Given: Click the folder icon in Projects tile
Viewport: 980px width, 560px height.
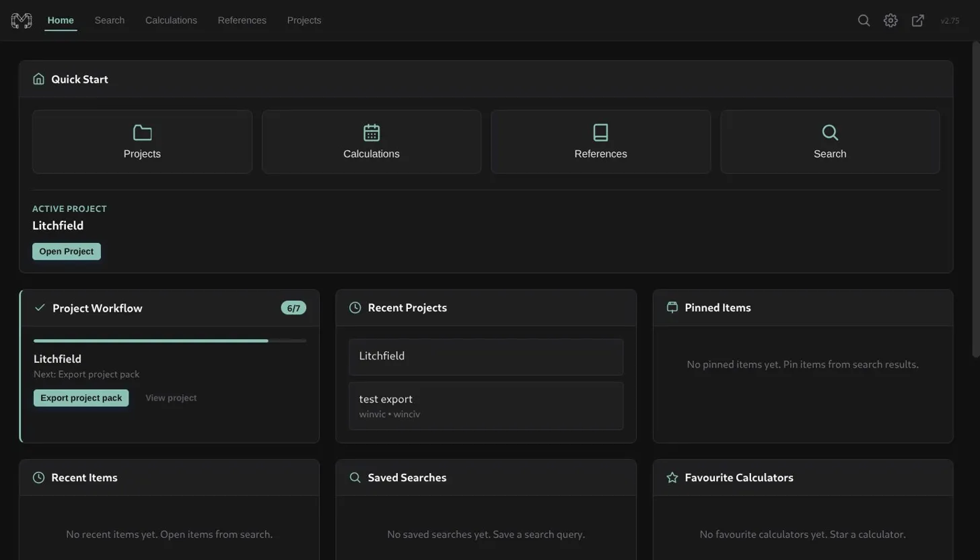Looking at the screenshot, I should (x=142, y=133).
